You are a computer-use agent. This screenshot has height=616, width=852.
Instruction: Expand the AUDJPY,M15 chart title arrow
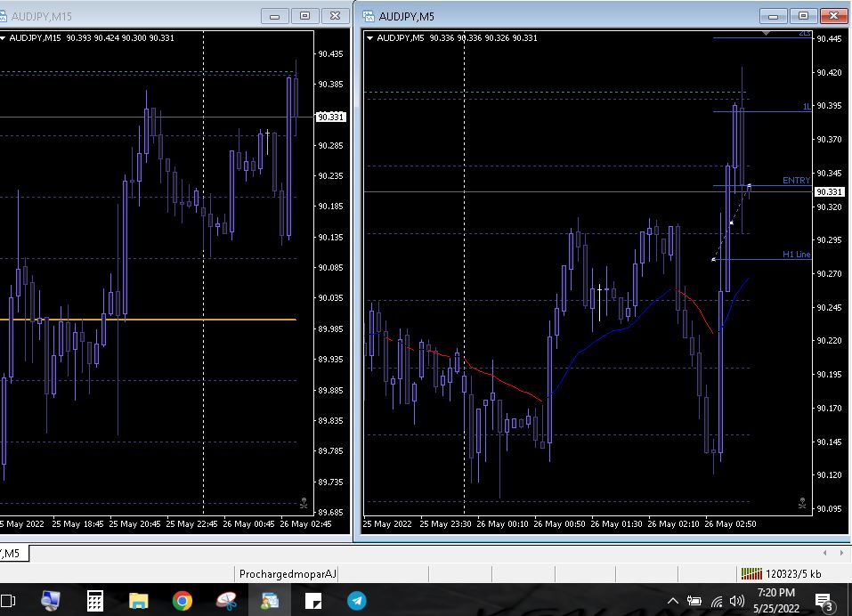click(4, 38)
